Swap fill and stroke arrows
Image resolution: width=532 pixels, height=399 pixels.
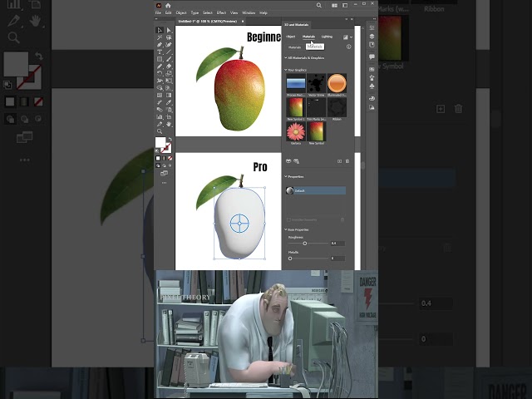[x=170, y=139]
